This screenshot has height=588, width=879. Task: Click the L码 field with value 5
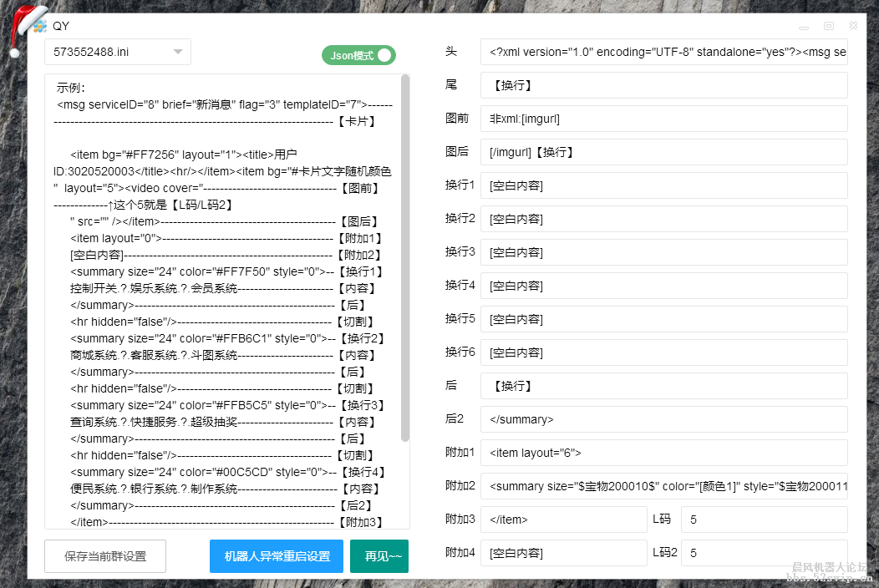click(764, 519)
